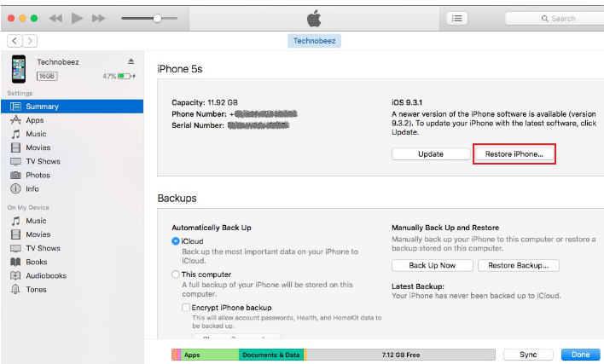This screenshot has height=364, width=604.
Task: Click the fast-forward playback button
Action: tap(98, 18)
